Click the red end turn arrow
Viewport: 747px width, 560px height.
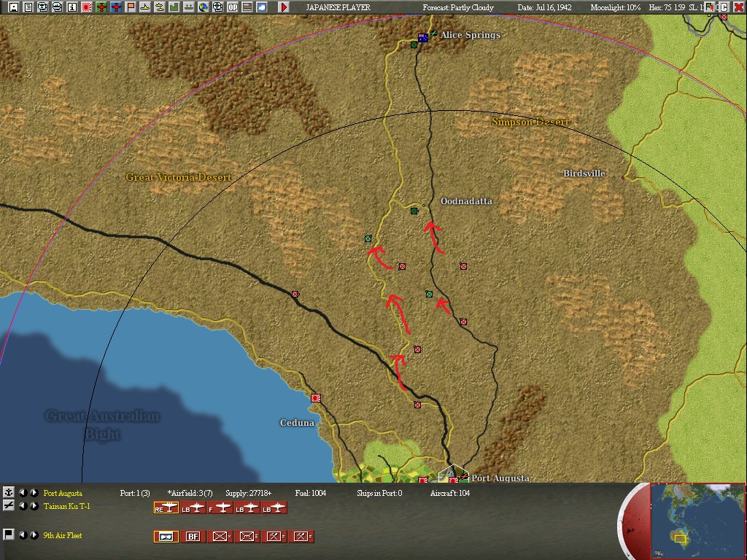pyautogui.click(x=284, y=7)
